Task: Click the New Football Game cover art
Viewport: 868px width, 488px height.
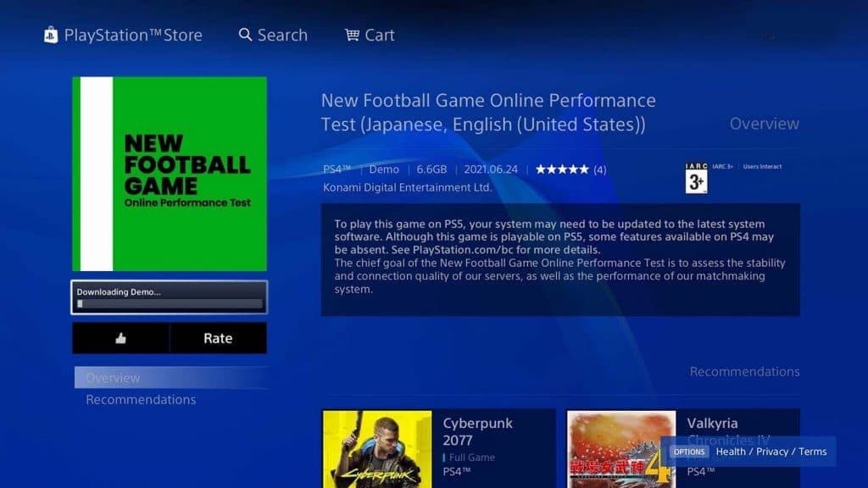Action: tap(170, 174)
